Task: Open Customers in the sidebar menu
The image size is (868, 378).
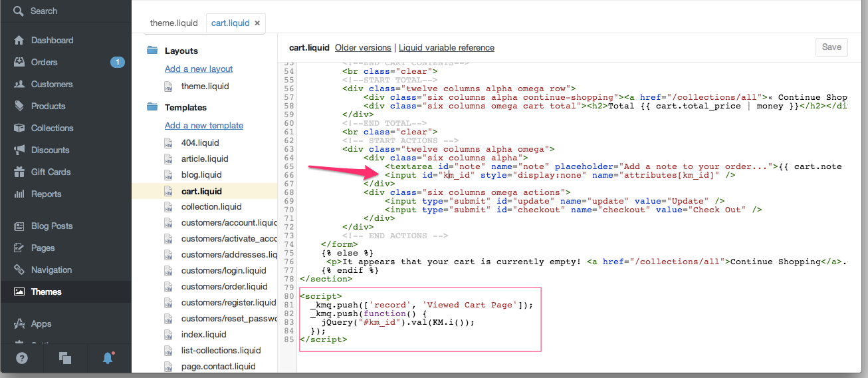Action: [52, 85]
